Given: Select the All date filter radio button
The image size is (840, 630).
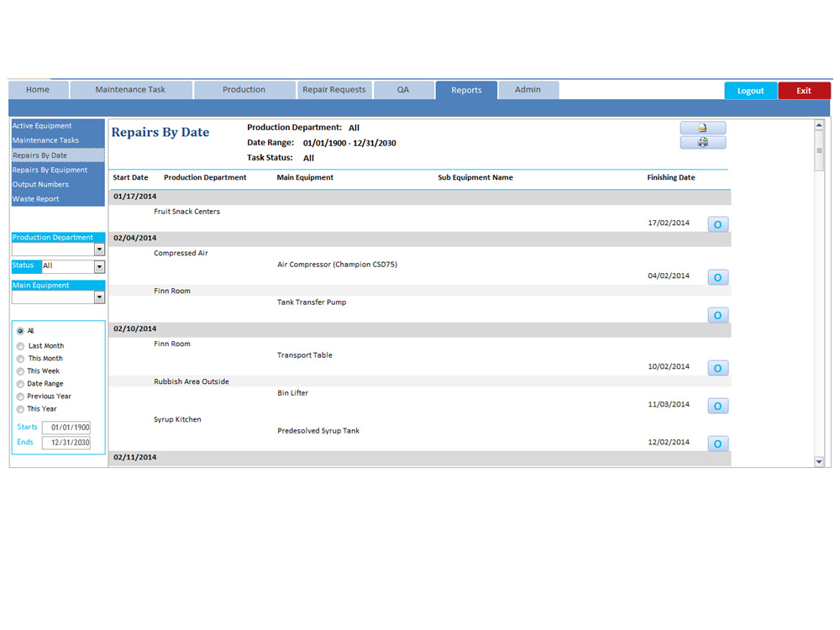Looking at the screenshot, I should coord(20,331).
